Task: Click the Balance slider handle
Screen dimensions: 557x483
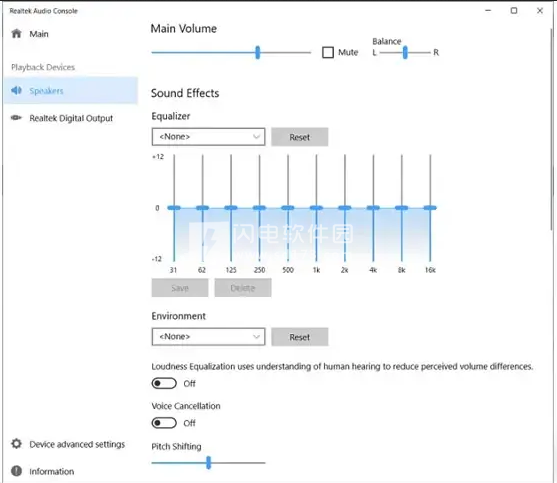Action: 405,53
